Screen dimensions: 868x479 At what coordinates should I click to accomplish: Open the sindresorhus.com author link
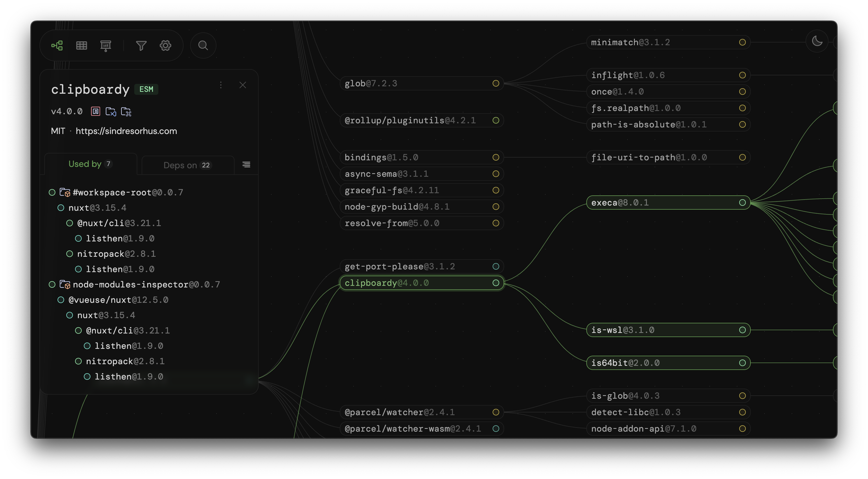[x=126, y=131]
